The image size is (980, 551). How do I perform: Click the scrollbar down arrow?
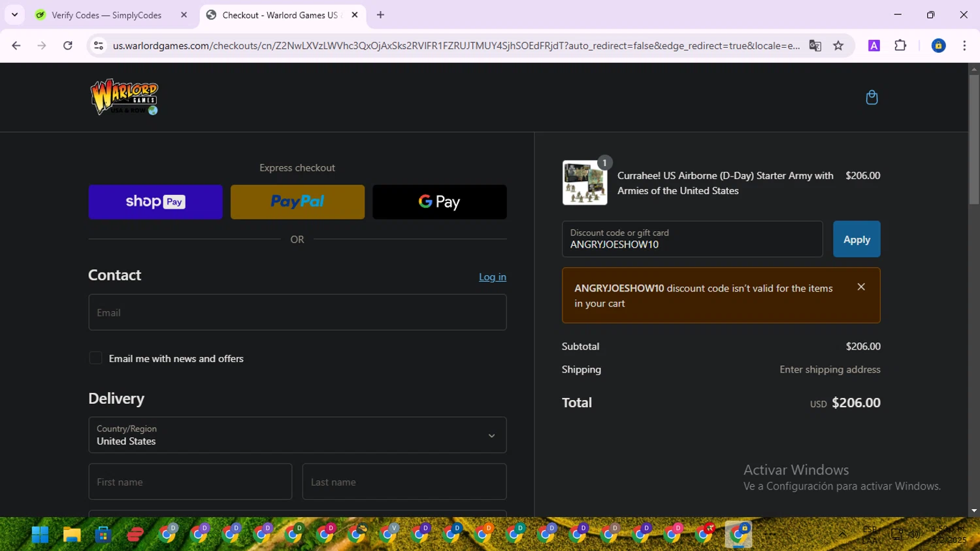click(974, 511)
